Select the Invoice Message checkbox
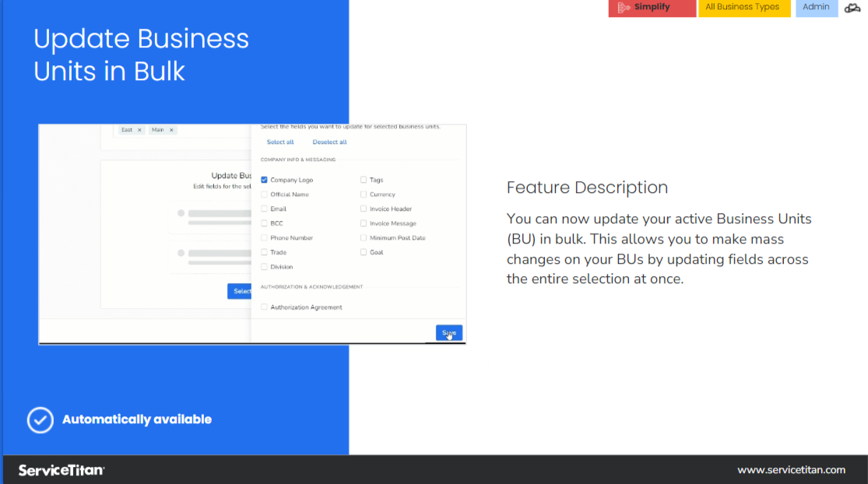The height and width of the screenshot is (484, 868). 363,223
